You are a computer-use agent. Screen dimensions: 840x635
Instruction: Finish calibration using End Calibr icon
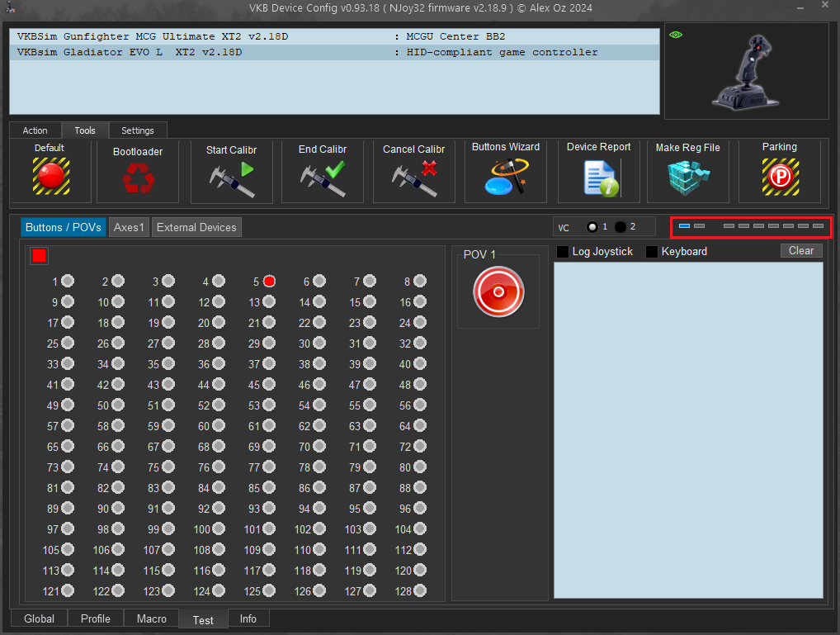(323, 178)
